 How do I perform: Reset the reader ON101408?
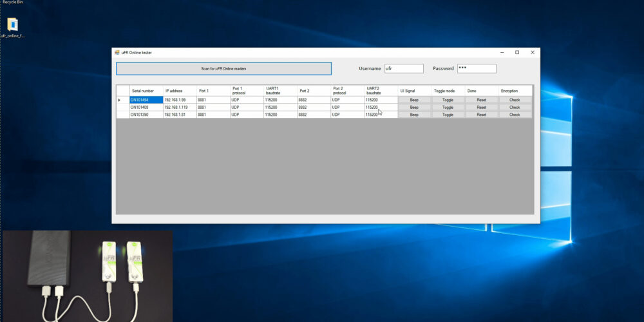pos(482,107)
